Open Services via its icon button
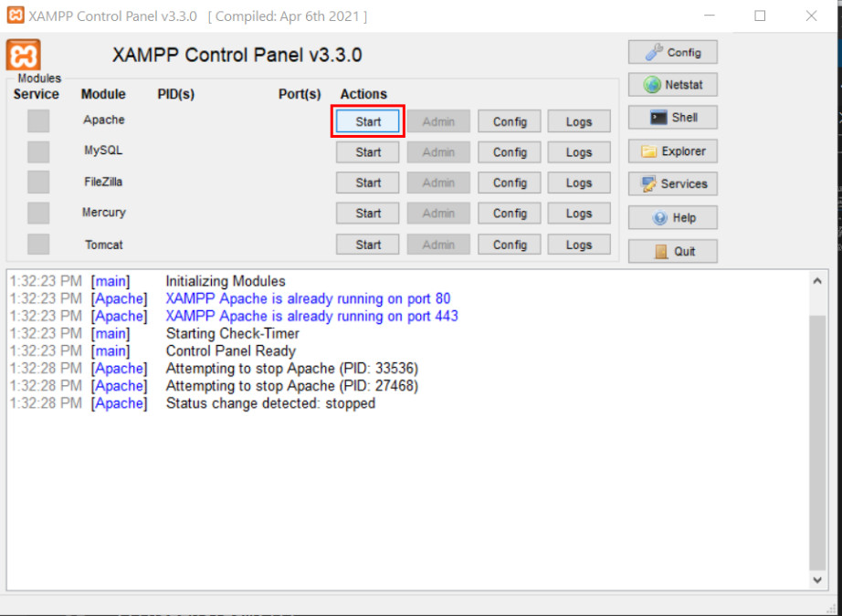Screen dimensions: 842x616 (x=673, y=184)
